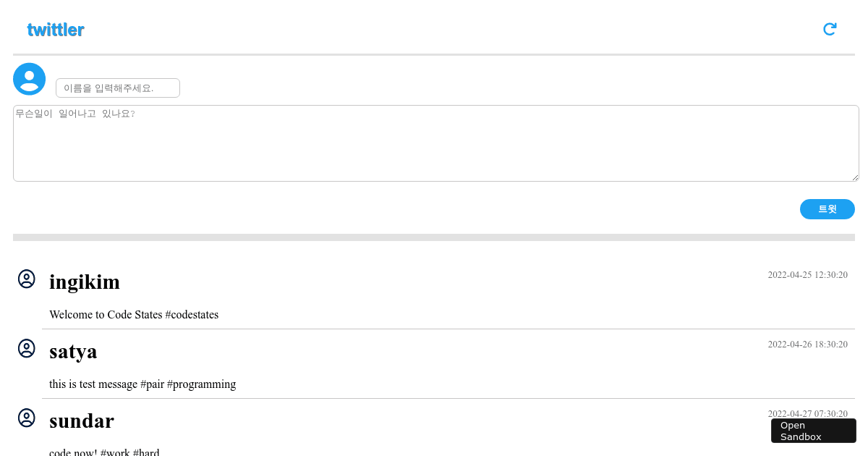Click the avatar icon beside satya
This screenshot has width=868, height=456.
(x=27, y=349)
